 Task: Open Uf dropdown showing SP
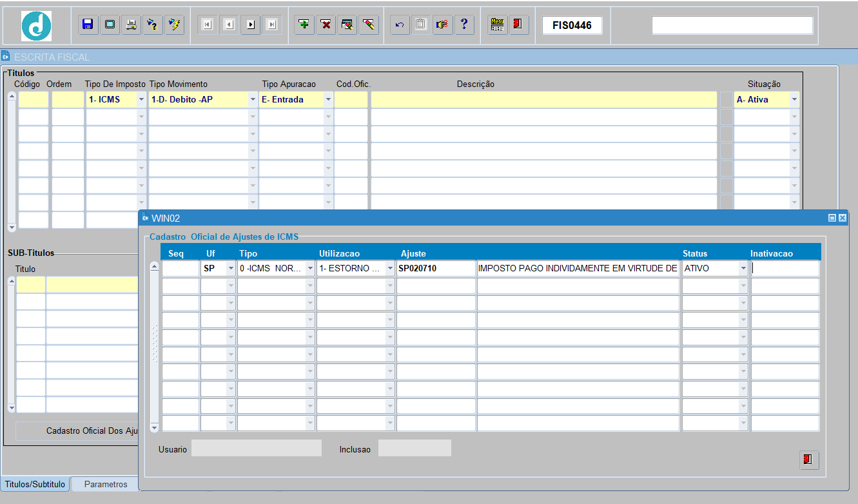click(x=231, y=269)
